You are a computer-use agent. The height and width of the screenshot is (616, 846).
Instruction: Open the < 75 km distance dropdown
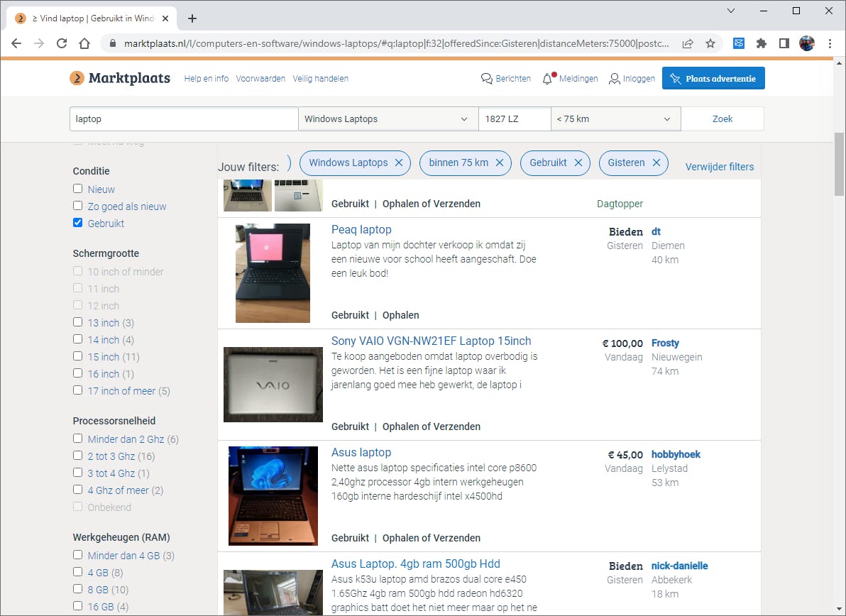615,119
